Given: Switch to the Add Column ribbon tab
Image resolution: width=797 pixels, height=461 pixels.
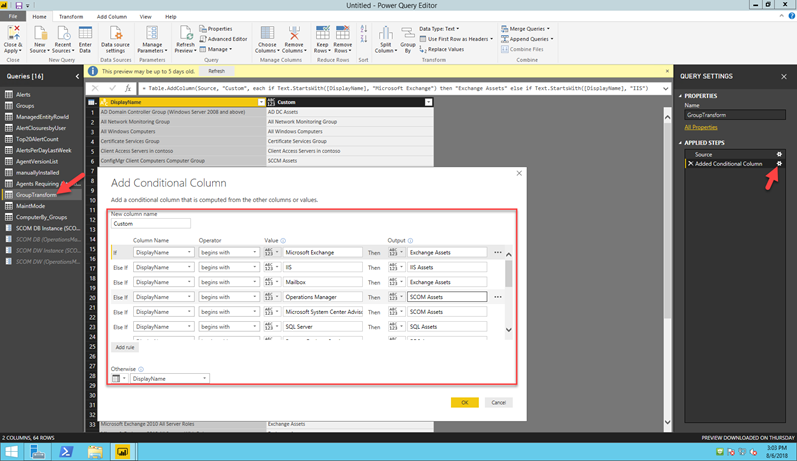Looking at the screenshot, I should point(111,17).
